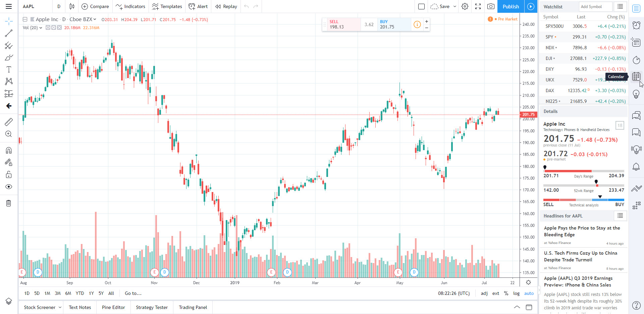Click the Add Symbol input field

point(595,6)
